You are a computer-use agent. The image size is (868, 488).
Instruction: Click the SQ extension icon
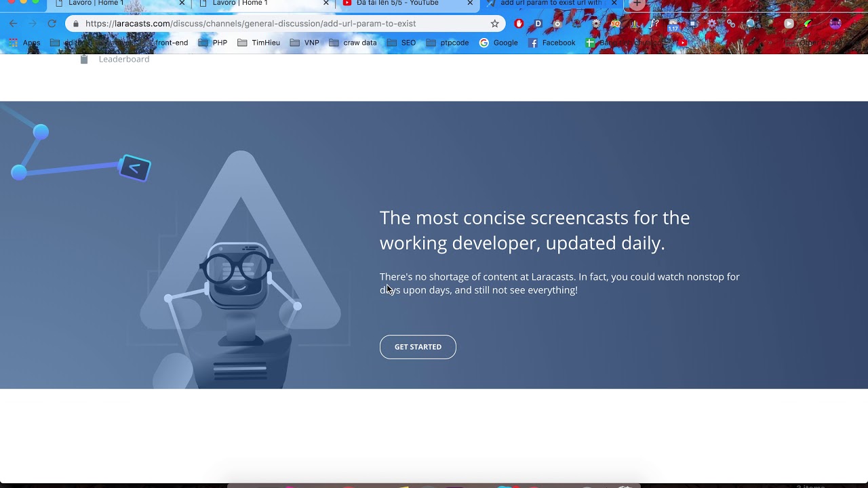pyautogui.click(x=615, y=24)
